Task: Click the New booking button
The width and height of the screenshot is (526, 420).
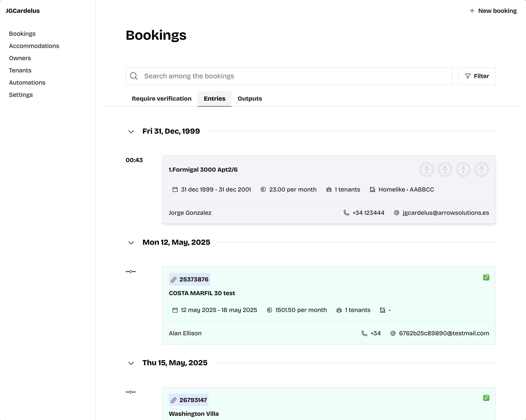Action: [x=493, y=11]
